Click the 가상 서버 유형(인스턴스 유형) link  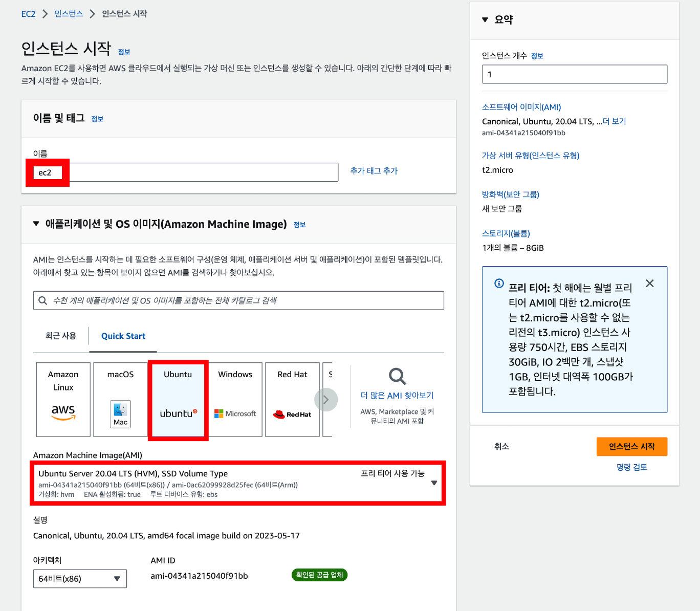(531, 155)
